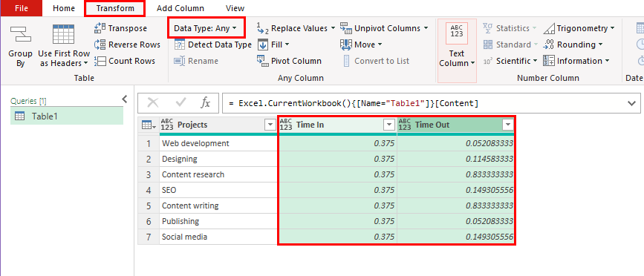
Task: Click Detect Data Type
Action: 212,45
